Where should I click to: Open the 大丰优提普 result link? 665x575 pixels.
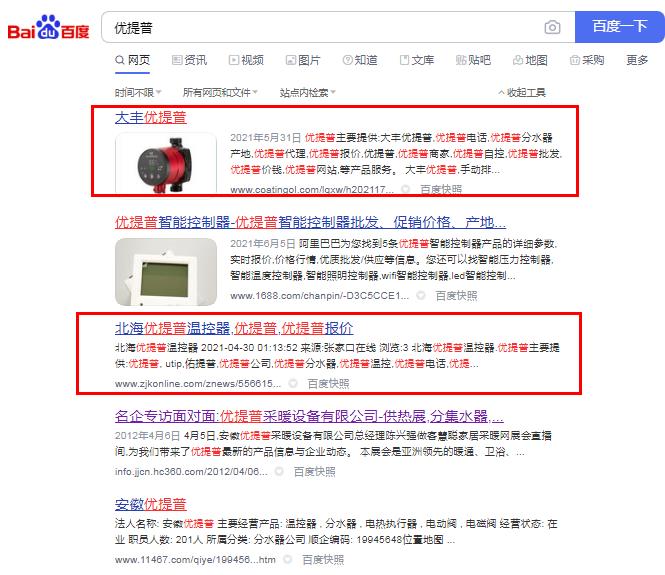point(151,117)
